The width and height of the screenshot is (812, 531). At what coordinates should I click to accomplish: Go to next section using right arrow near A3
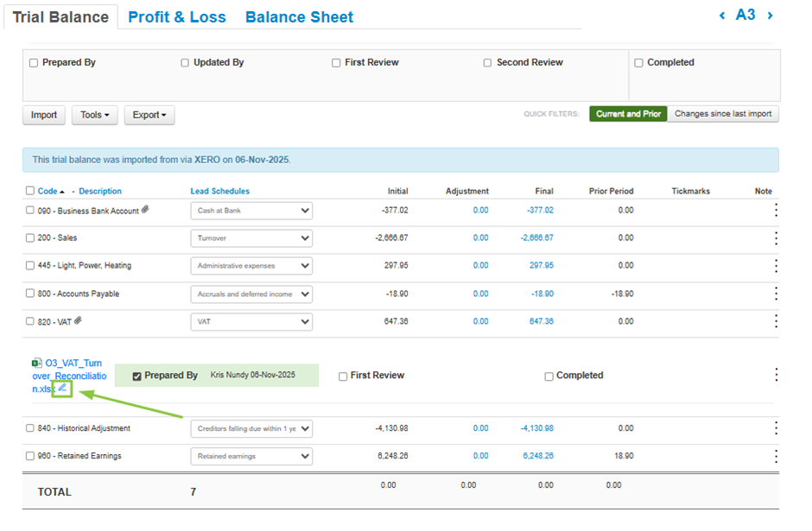[x=770, y=16]
